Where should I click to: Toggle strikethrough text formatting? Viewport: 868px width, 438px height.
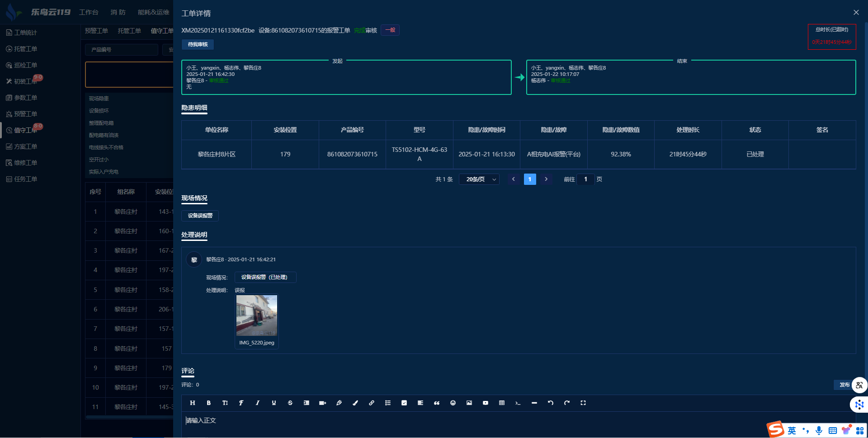(290, 403)
